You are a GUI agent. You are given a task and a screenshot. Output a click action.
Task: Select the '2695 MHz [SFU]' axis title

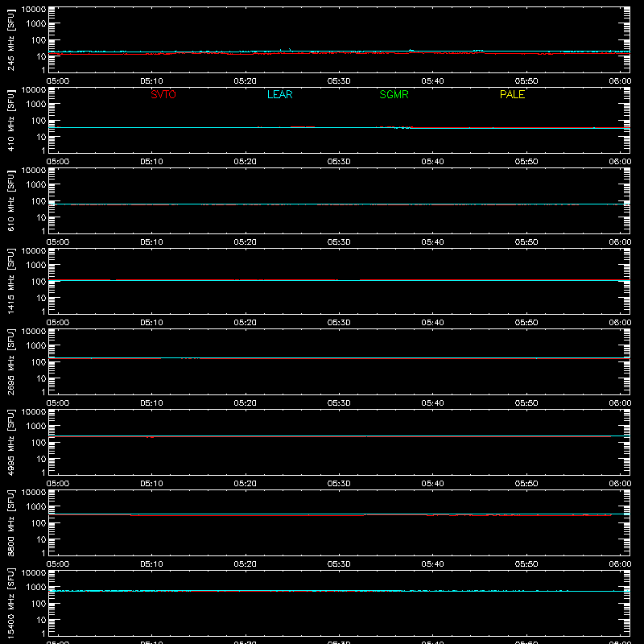tap(11, 361)
